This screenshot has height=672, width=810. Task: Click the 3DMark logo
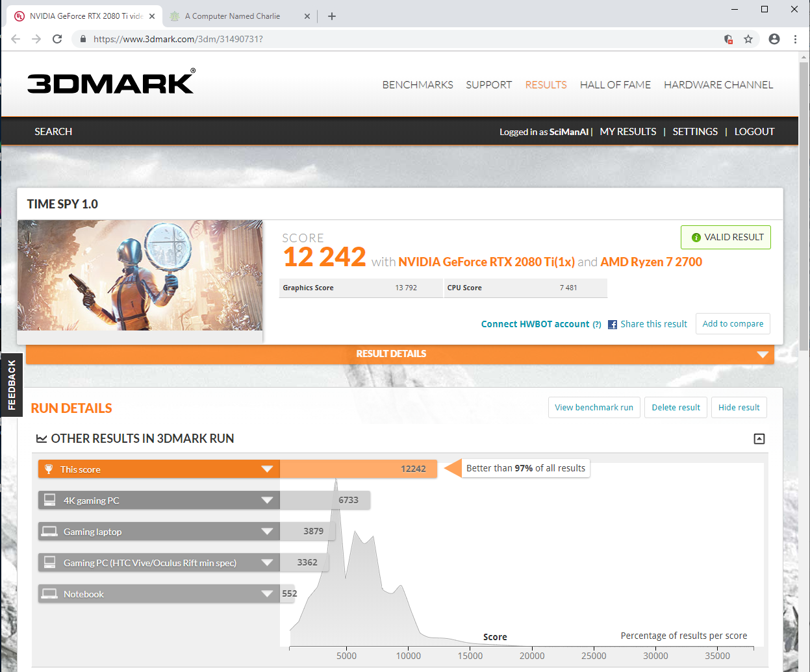(x=110, y=82)
